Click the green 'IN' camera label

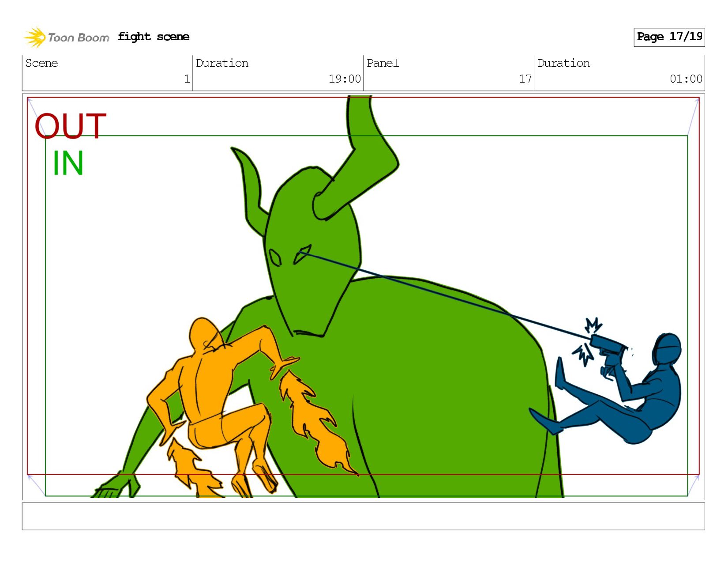pyautogui.click(x=68, y=163)
